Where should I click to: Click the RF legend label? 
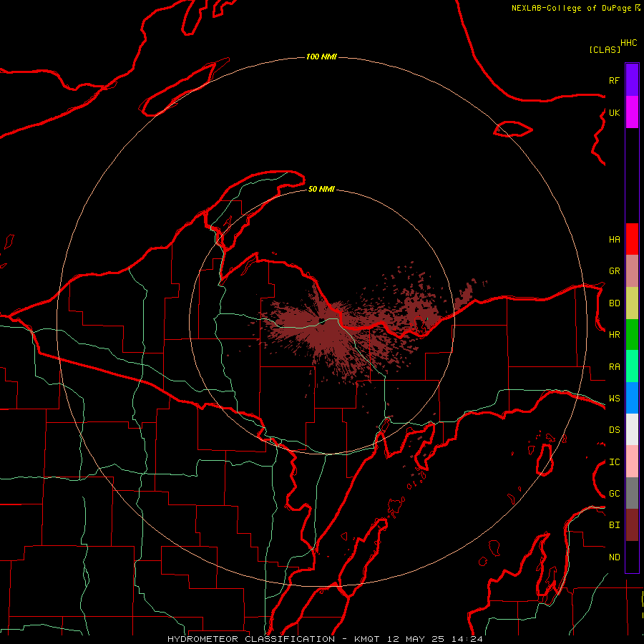point(614,80)
